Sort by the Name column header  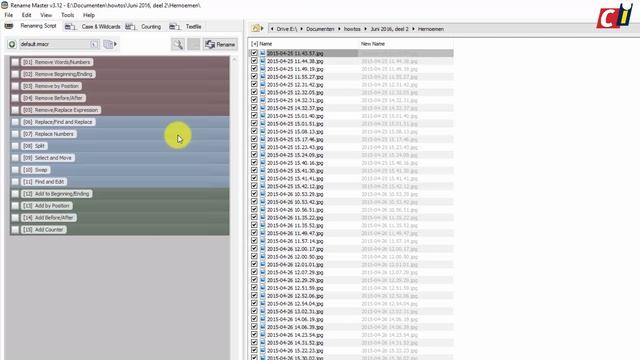pos(266,44)
